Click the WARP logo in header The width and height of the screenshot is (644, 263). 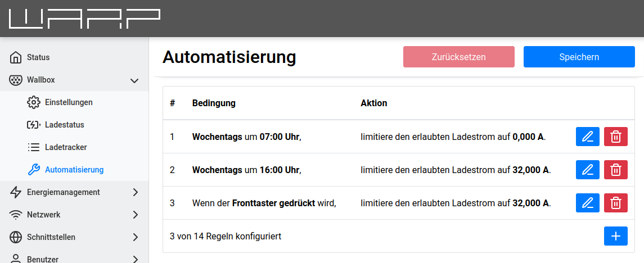[84, 19]
